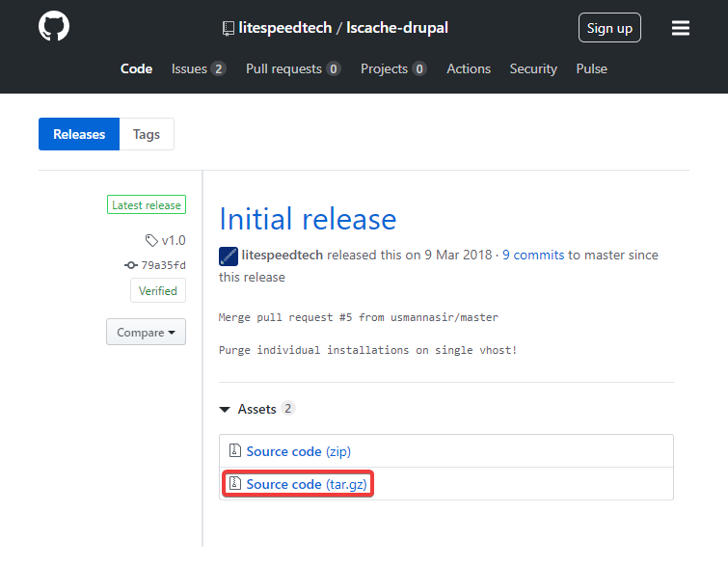728x566 pixels.
Task: Switch to the Tags tab
Action: pyautogui.click(x=147, y=134)
